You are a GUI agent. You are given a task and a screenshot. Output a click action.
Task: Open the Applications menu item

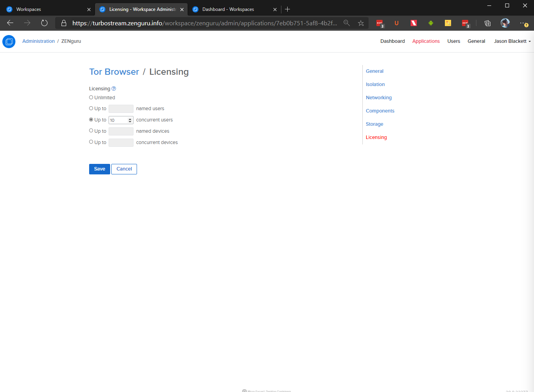pyautogui.click(x=426, y=41)
